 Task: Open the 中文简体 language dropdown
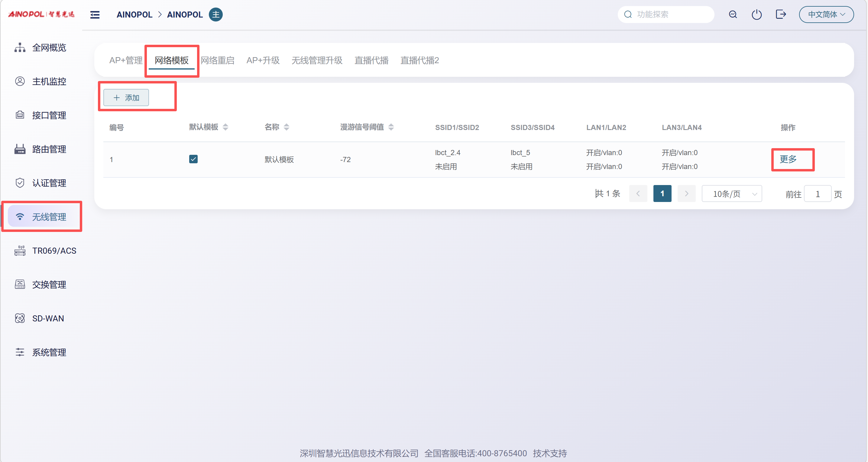(x=826, y=15)
